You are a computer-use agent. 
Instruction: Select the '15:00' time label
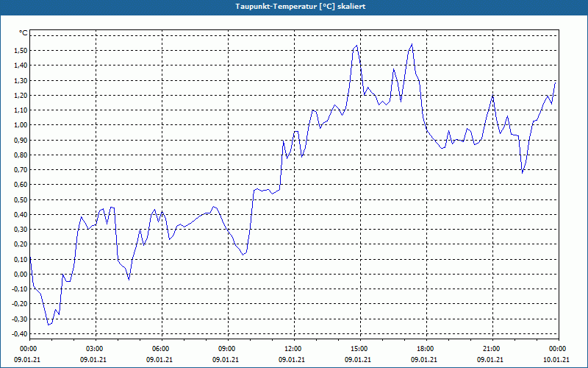pyautogui.click(x=360, y=349)
